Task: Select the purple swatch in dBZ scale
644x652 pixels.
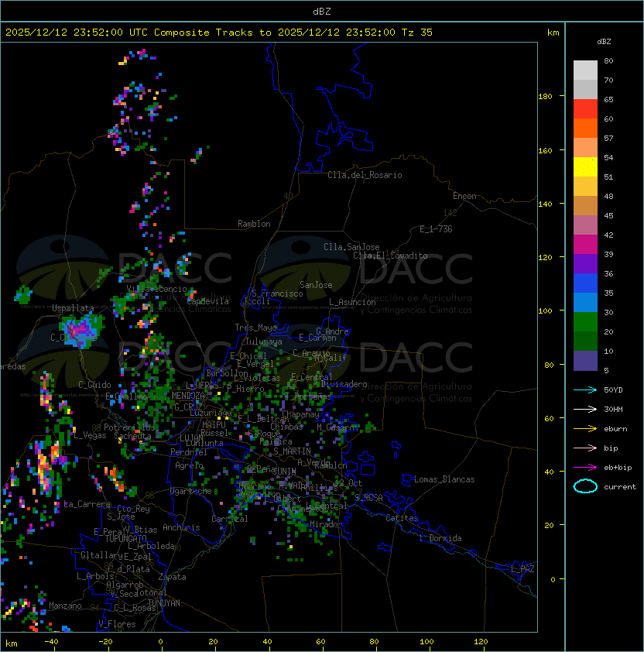Action: point(585,263)
